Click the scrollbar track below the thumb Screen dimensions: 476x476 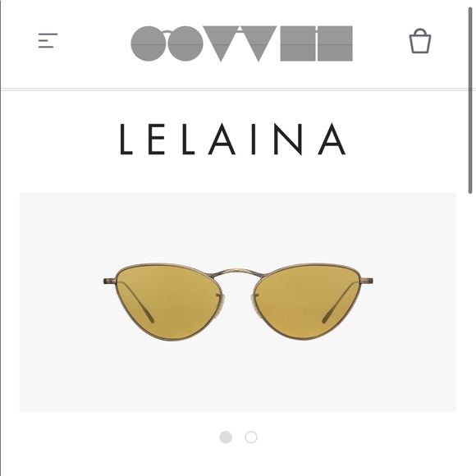(470, 334)
